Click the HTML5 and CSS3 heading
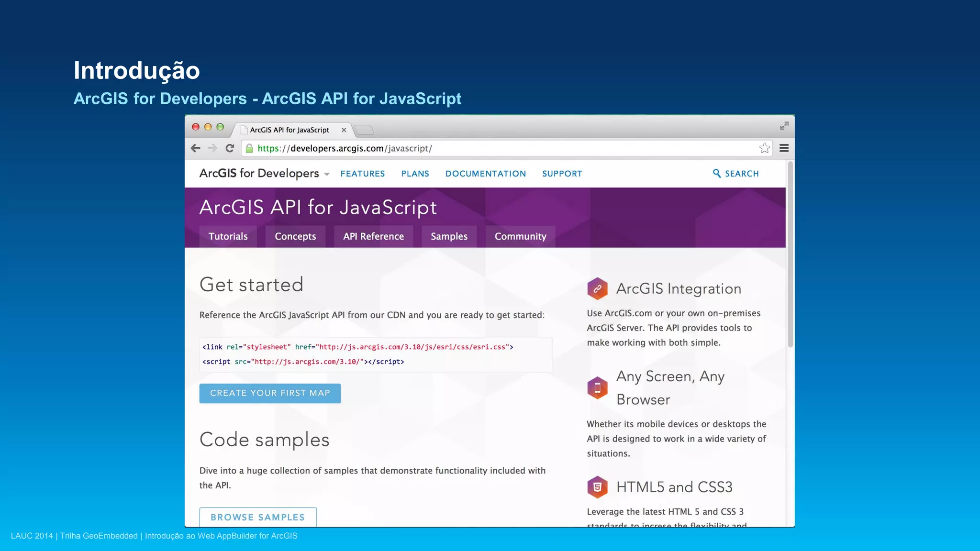Screen dimensions: 980x551 point(674,487)
